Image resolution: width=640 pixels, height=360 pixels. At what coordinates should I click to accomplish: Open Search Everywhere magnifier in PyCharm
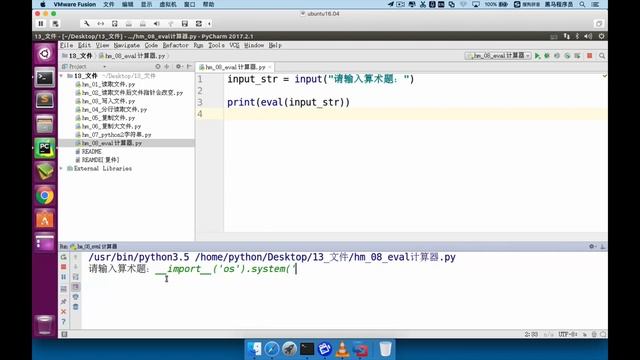click(x=602, y=56)
